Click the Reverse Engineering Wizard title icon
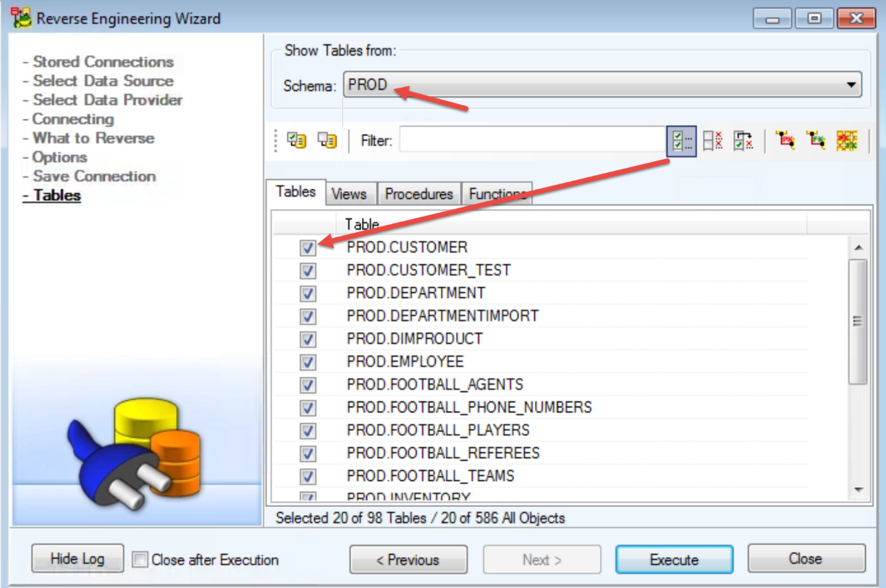 click(21, 17)
